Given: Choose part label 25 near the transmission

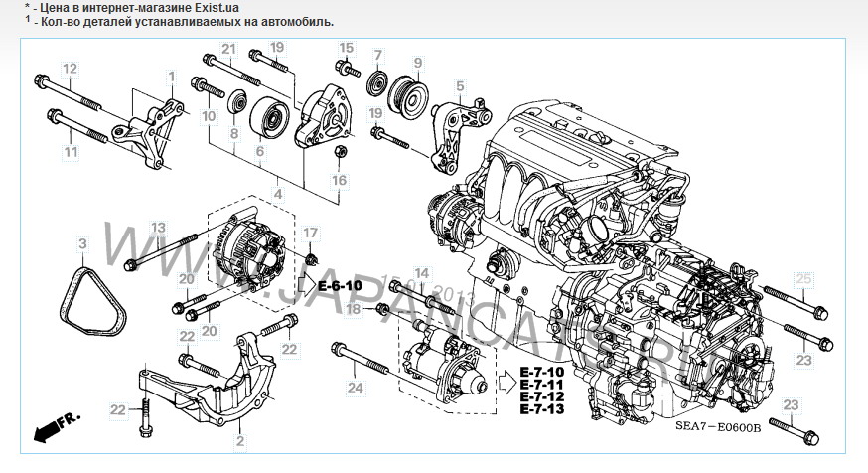Looking at the screenshot, I should [803, 279].
